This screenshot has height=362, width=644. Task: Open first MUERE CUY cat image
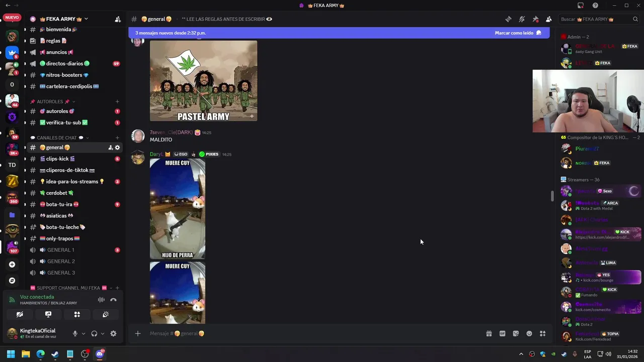pos(178,209)
